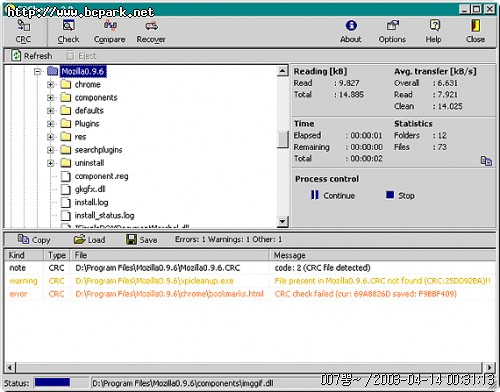Select the defaults folder icon
This screenshot has height=392, width=500.
[x=66, y=110]
